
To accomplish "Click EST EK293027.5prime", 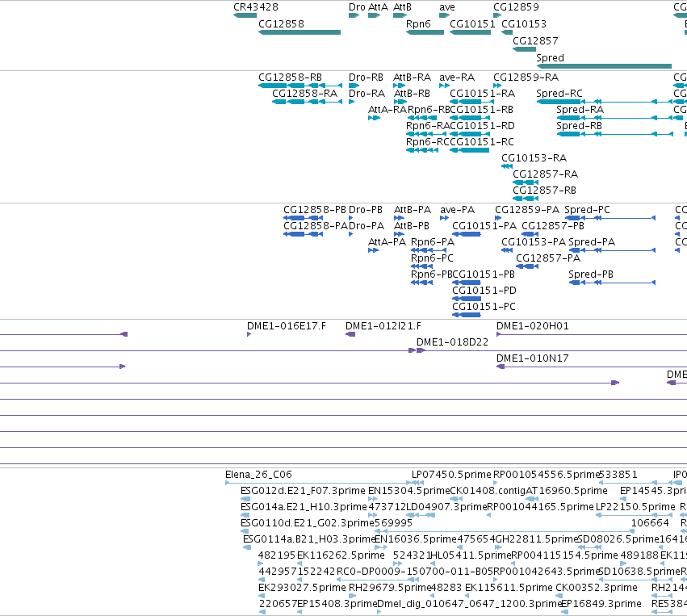I will click(262, 596).
